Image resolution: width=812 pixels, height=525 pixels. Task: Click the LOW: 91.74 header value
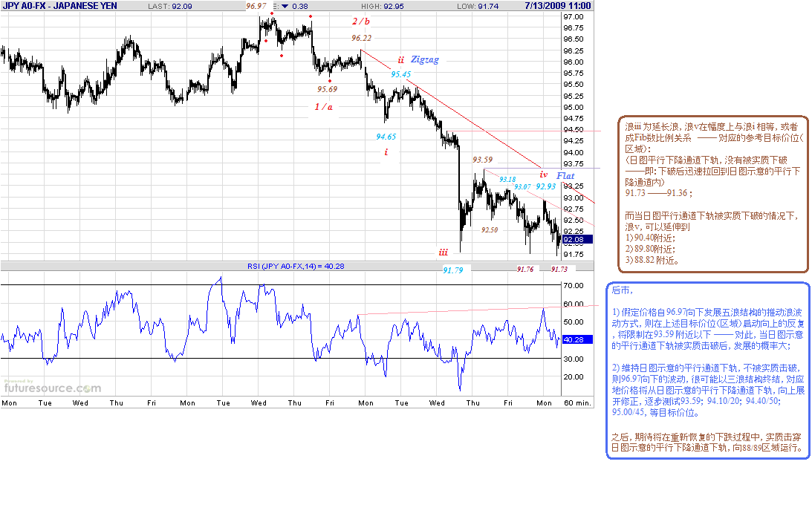pyautogui.click(x=478, y=6)
